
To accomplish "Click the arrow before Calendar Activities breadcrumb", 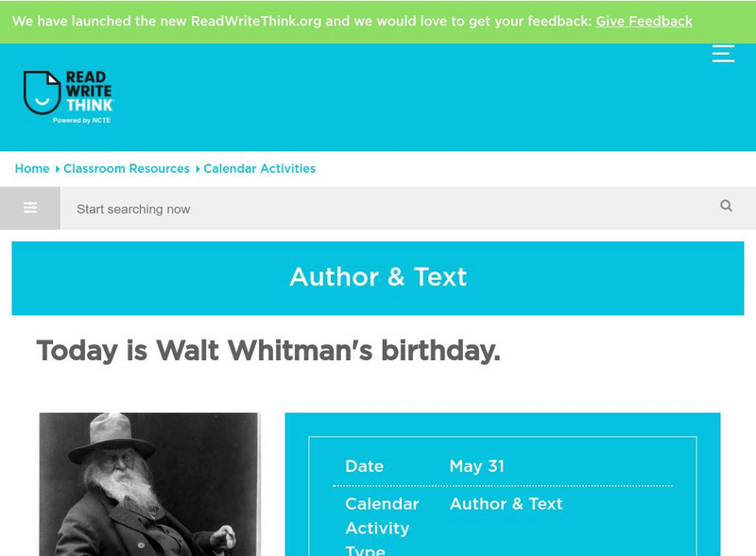I will click(x=198, y=169).
